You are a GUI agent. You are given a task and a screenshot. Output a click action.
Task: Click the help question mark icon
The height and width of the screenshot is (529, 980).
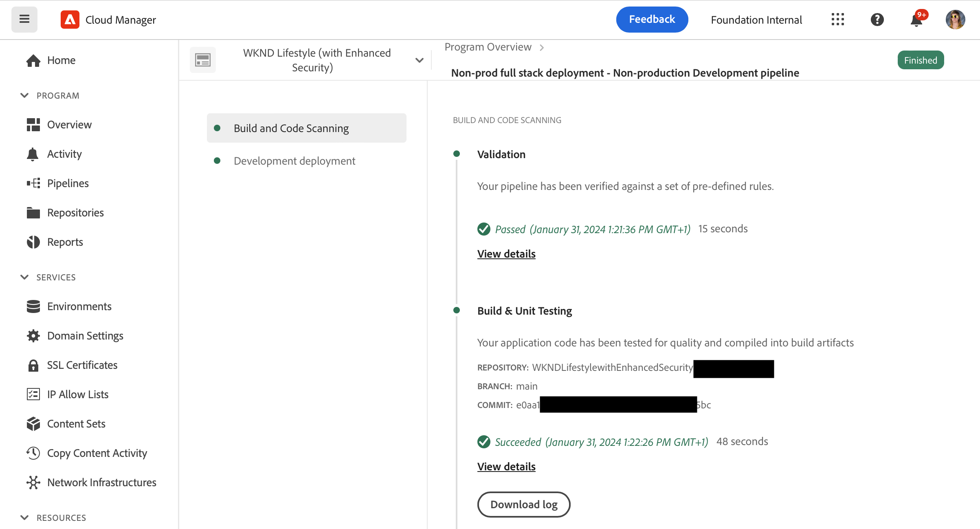[x=877, y=19]
